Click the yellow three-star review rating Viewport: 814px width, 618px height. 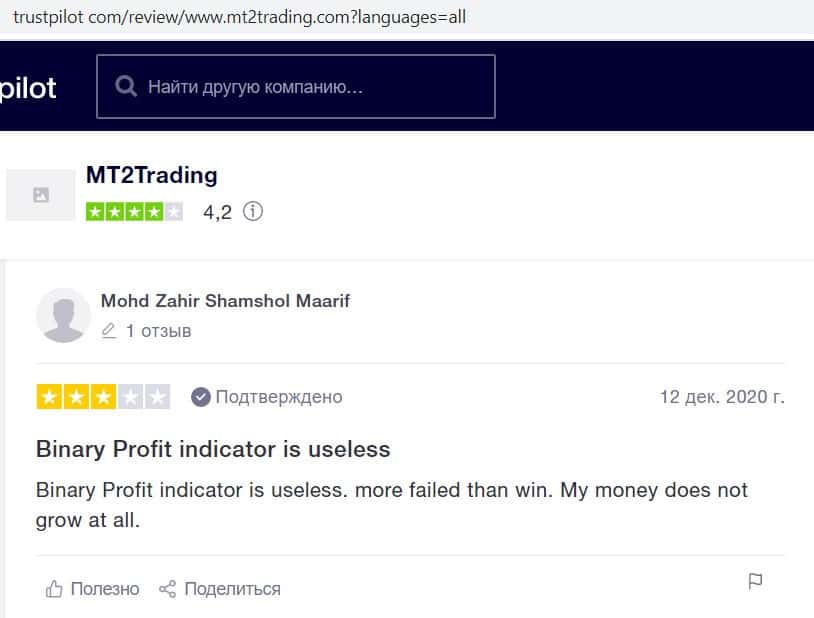[x=103, y=397]
